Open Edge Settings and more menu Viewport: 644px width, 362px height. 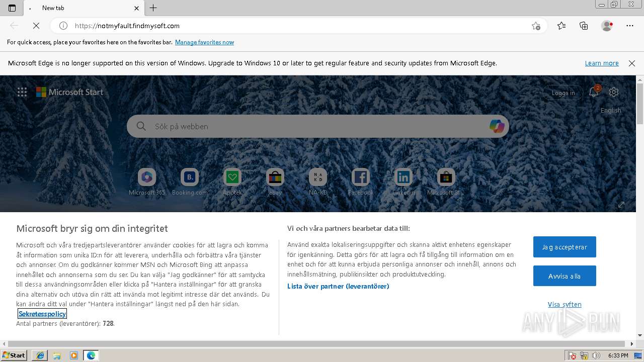[x=630, y=26]
